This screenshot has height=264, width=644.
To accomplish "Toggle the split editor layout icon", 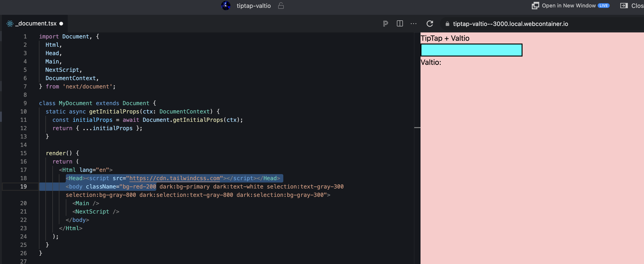I will pos(400,24).
